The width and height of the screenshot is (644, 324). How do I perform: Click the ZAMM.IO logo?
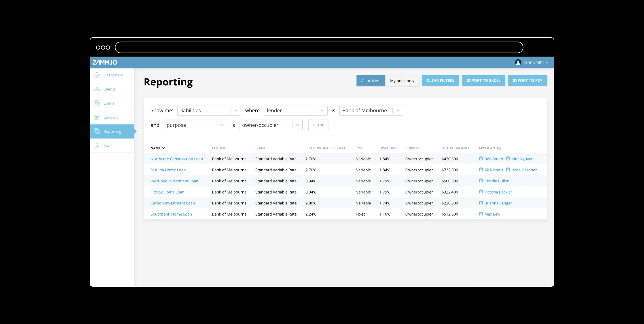(x=105, y=62)
